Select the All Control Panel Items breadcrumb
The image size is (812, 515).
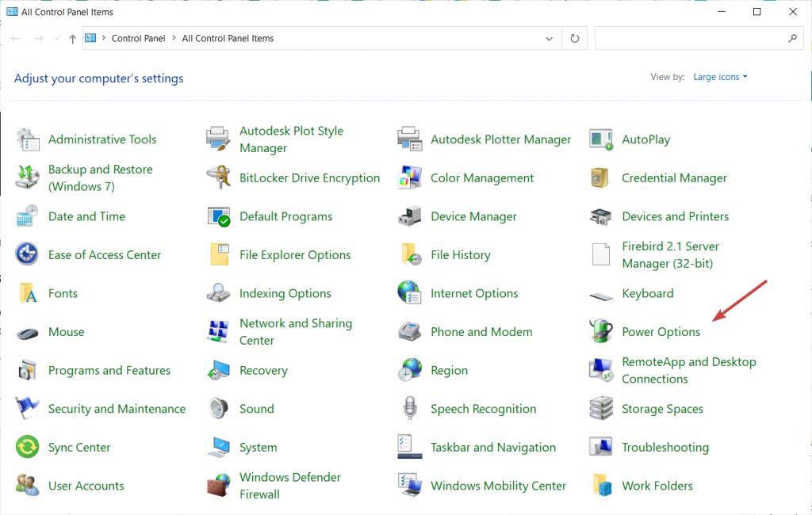point(228,38)
